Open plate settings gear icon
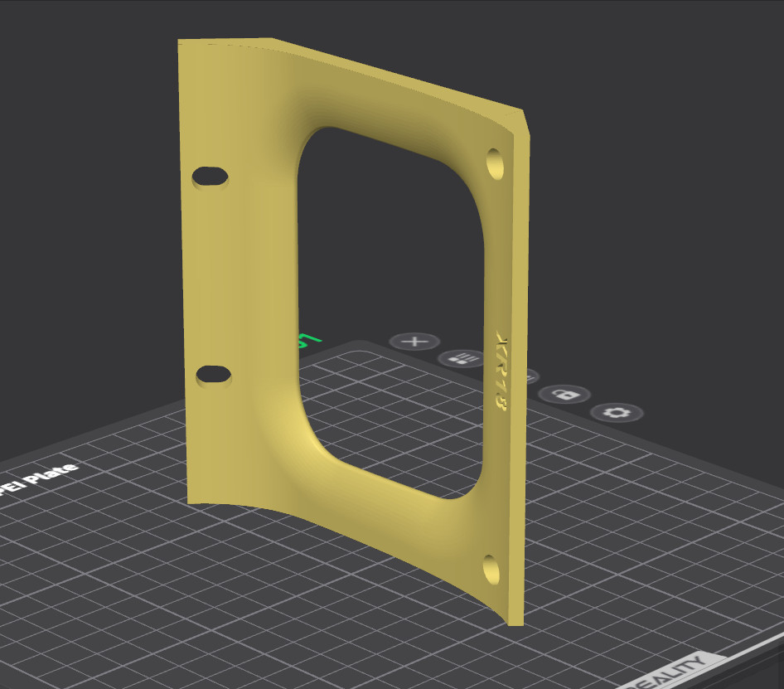 [x=617, y=413]
